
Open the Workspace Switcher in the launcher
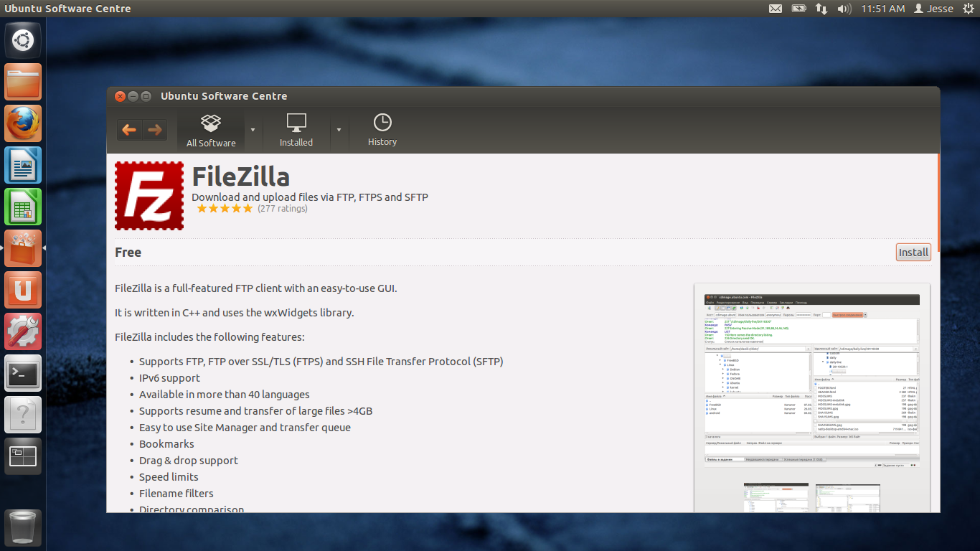[23, 456]
